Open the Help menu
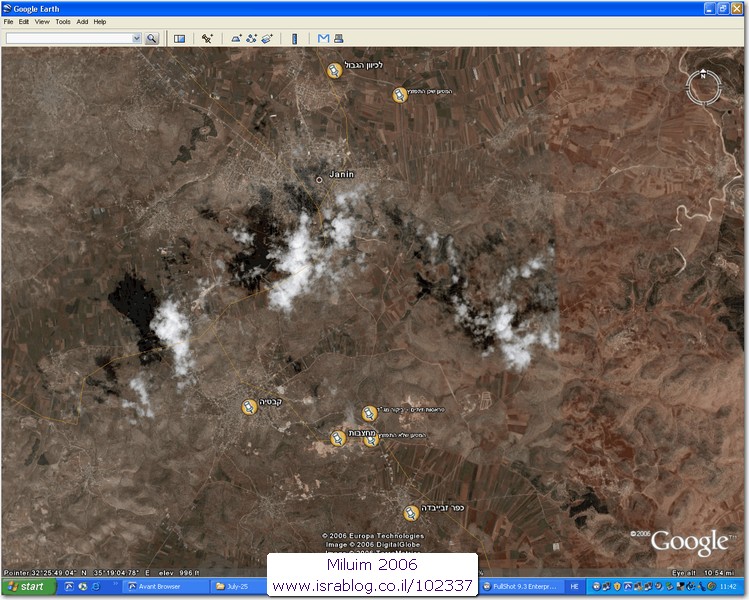Image resolution: width=749 pixels, height=600 pixels. [100, 21]
